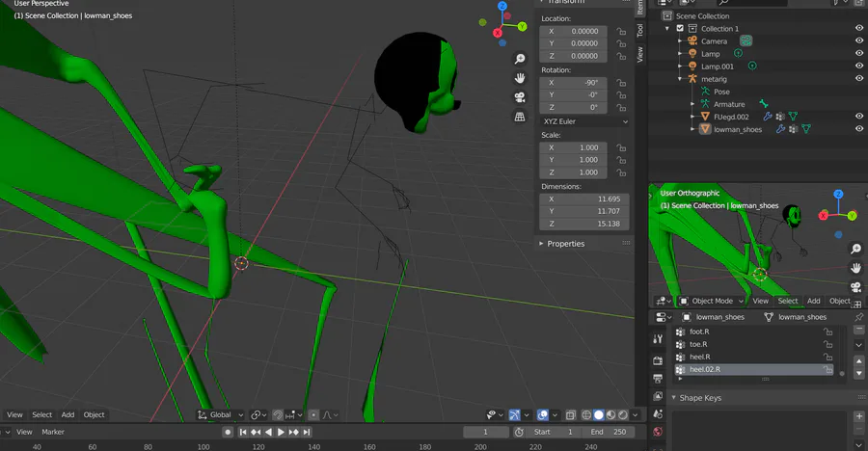868x451 pixels.
Task: Select the heel.R vertex group
Action: click(753, 357)
